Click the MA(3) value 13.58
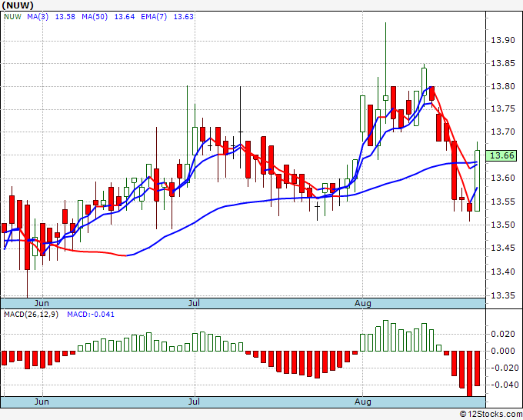Screen dimensions: 523x420 click(65, 17)
